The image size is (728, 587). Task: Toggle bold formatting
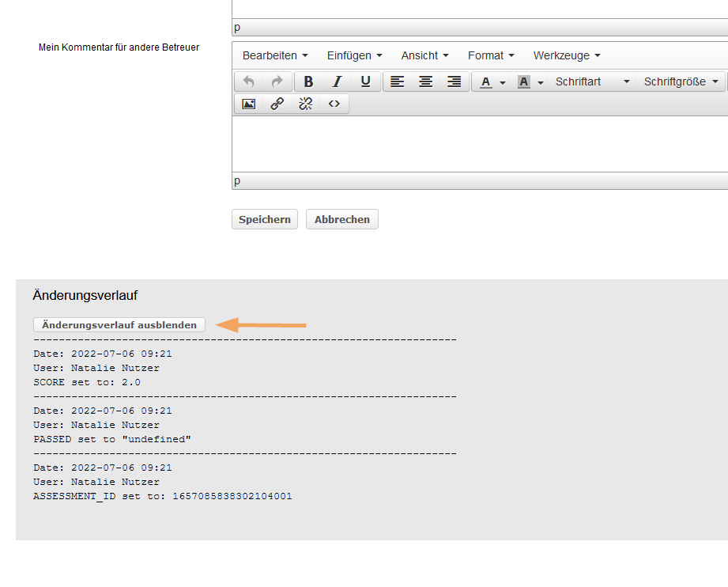pyautogui.click(x=308, y=81)
